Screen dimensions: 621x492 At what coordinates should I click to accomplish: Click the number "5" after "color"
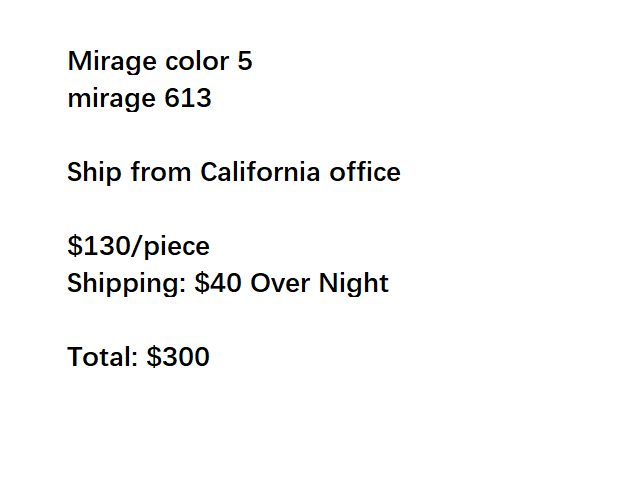click(245, 62)
